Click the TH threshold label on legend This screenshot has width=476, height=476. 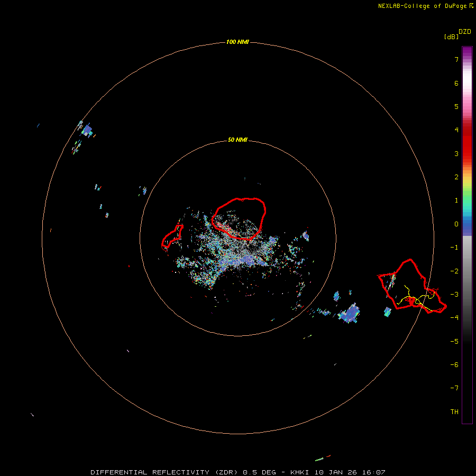(454, 412)
